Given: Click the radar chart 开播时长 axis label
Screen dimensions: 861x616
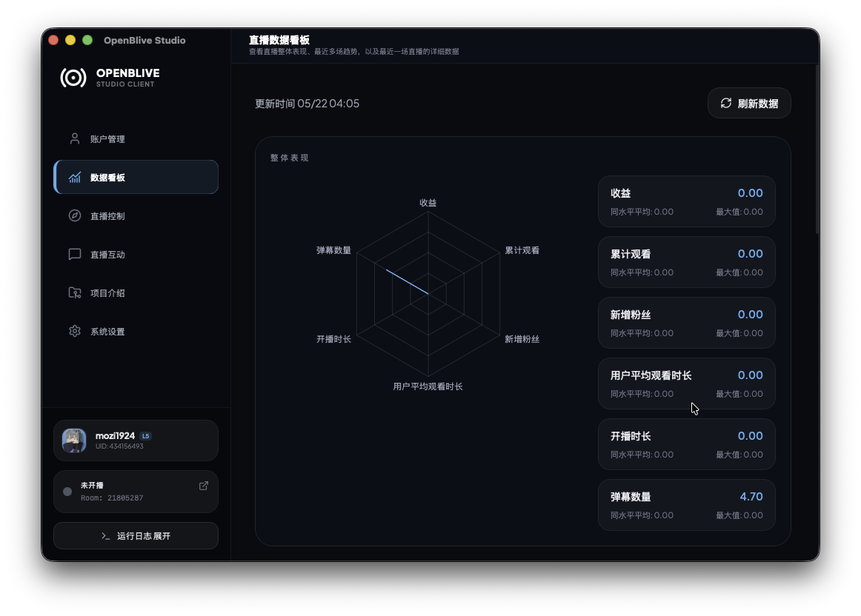Looking at the screenshot, I should 333,339.
